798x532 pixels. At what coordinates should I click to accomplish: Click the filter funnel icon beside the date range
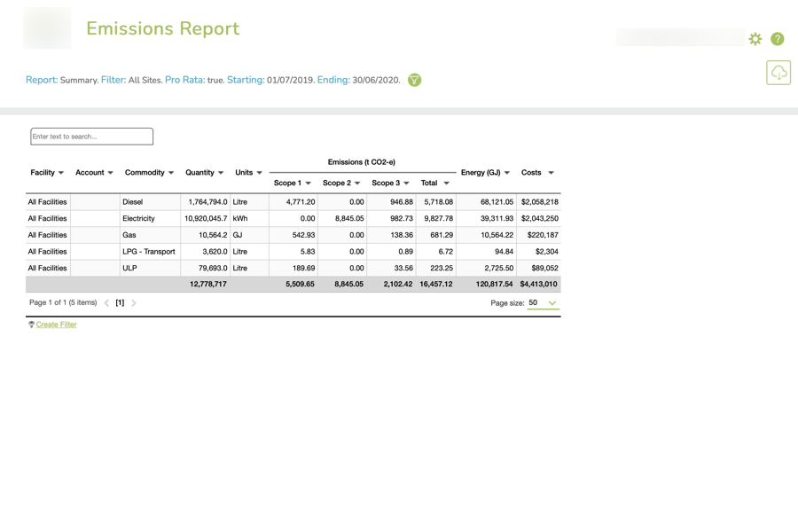[x=414, y=80]
